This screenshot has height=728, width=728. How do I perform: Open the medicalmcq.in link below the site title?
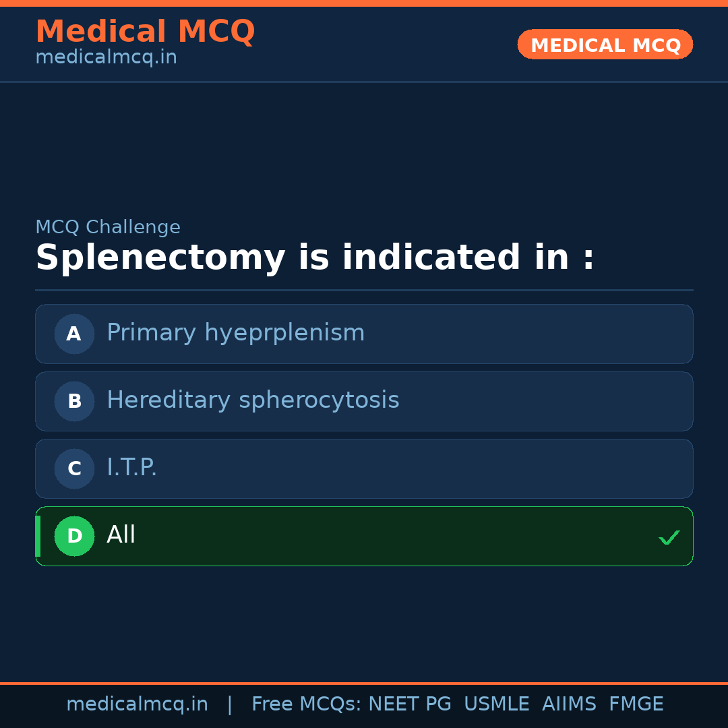pos(106,57)
